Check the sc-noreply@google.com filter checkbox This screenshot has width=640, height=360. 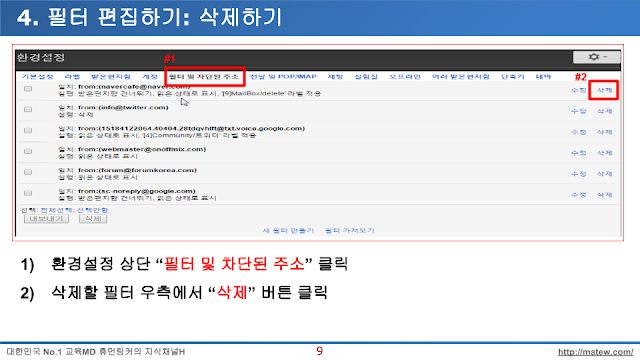(x=28, y=193)
